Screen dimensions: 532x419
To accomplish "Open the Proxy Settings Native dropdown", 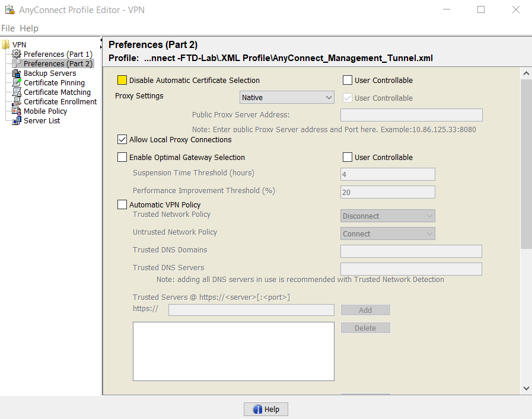I will pos(286,97).
